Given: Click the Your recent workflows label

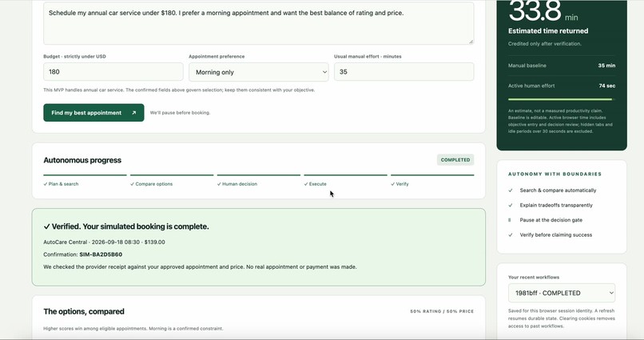Looking at the screenshot, I should [534, 277].
